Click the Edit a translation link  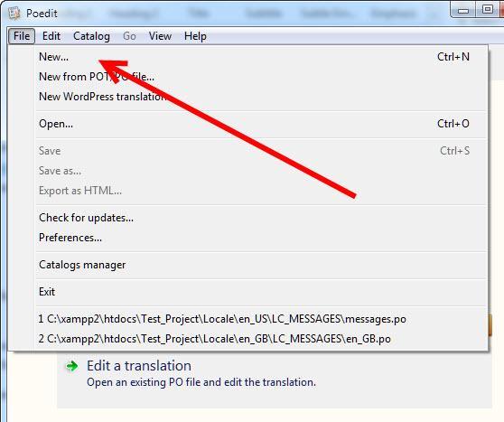(x=139, y=366)
